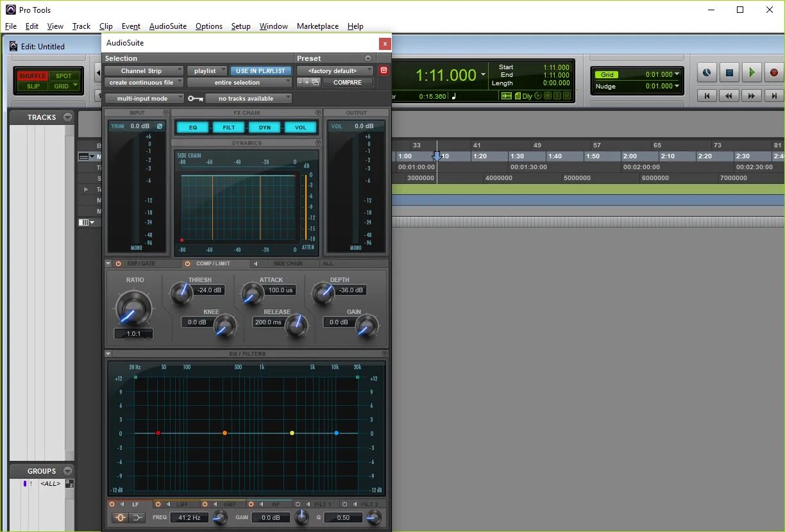
Task: Listen to the side chain speaker icon
Action: point(255,263)
